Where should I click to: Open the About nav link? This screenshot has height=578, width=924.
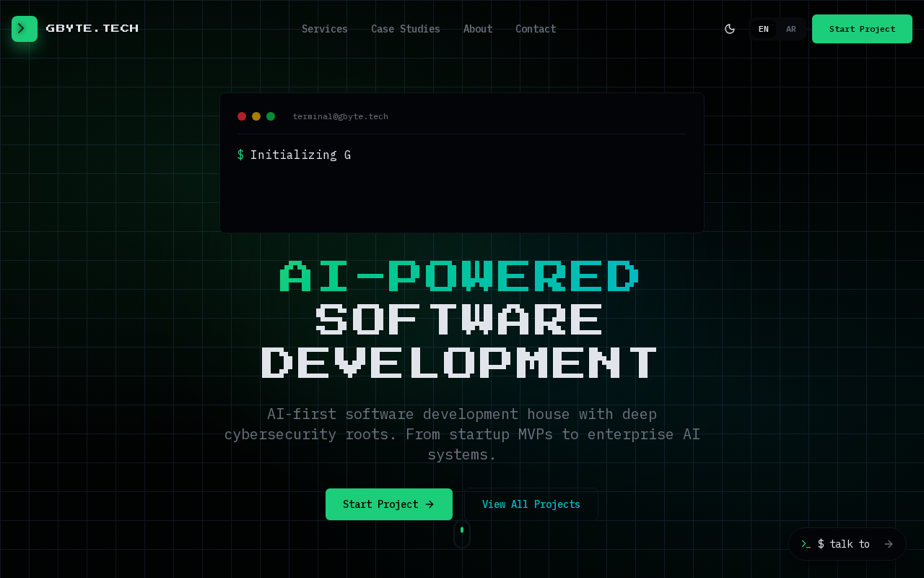478,29
